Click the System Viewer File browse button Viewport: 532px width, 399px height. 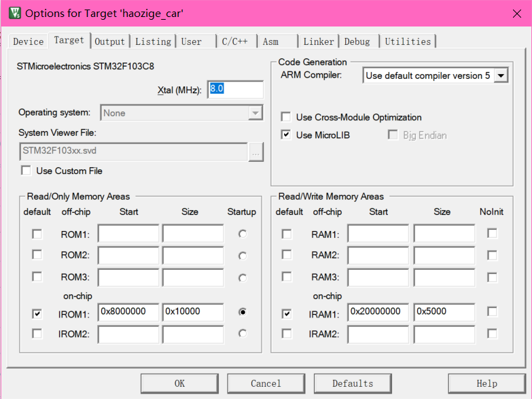click(x=256, y=152)
